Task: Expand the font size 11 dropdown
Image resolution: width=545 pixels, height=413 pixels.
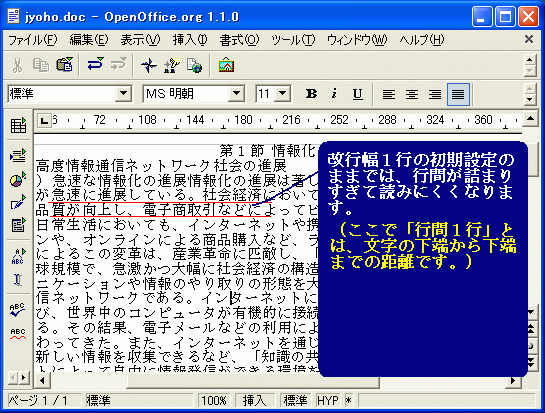Action: [x=283, y=94]
